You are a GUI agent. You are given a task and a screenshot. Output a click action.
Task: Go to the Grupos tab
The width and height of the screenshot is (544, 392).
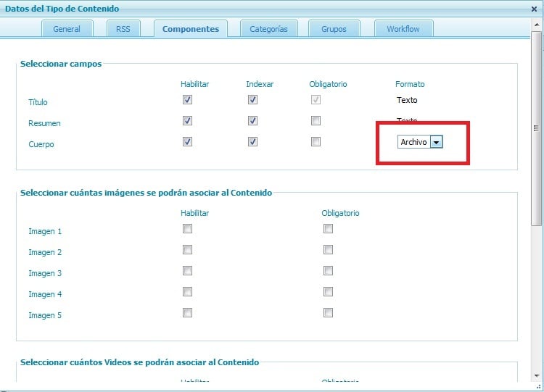coord(334,29)
